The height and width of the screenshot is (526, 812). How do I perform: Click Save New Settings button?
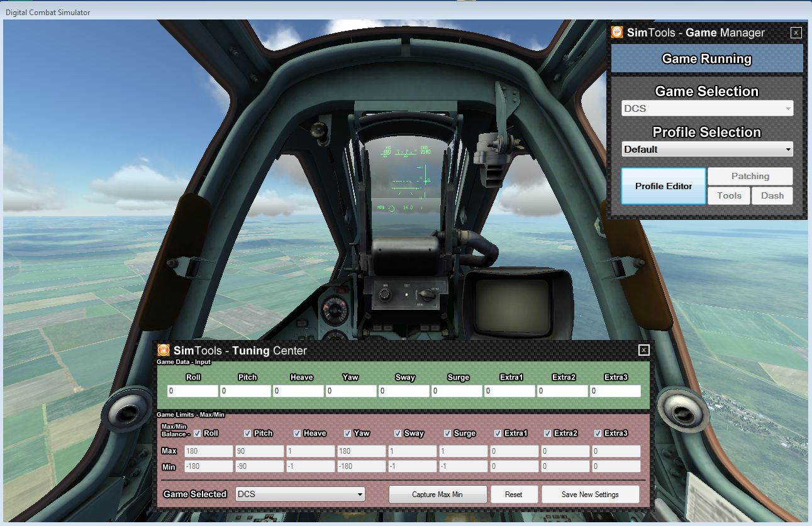pyautogui.click(x=590, y=495)
